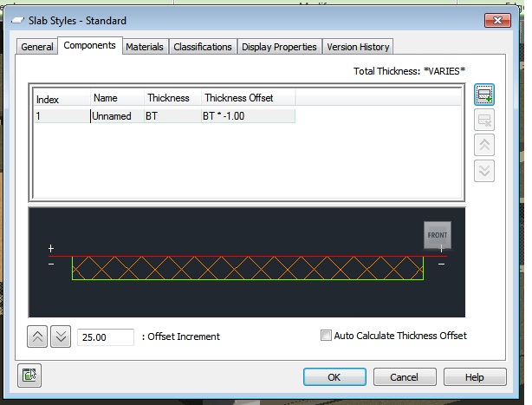Click the Cancel button
The height and width of the screenshot is (405, 532).
[x=405, y=377]
